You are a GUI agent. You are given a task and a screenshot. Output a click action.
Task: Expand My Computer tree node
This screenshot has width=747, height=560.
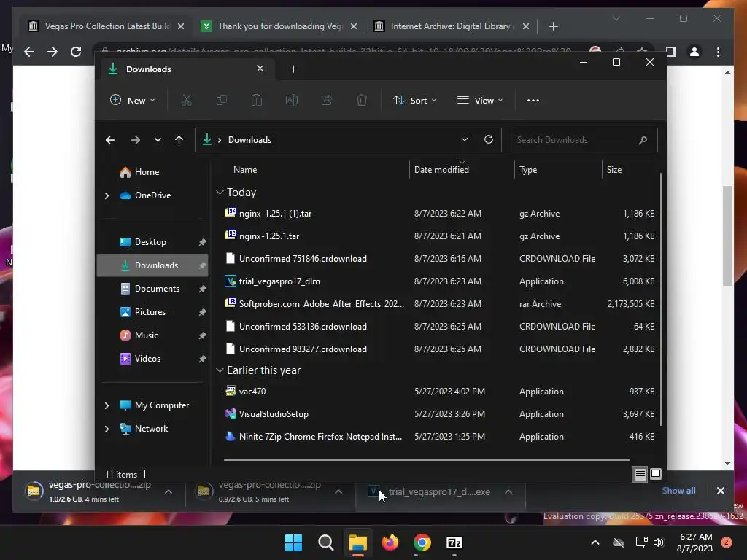pos(107,405)
